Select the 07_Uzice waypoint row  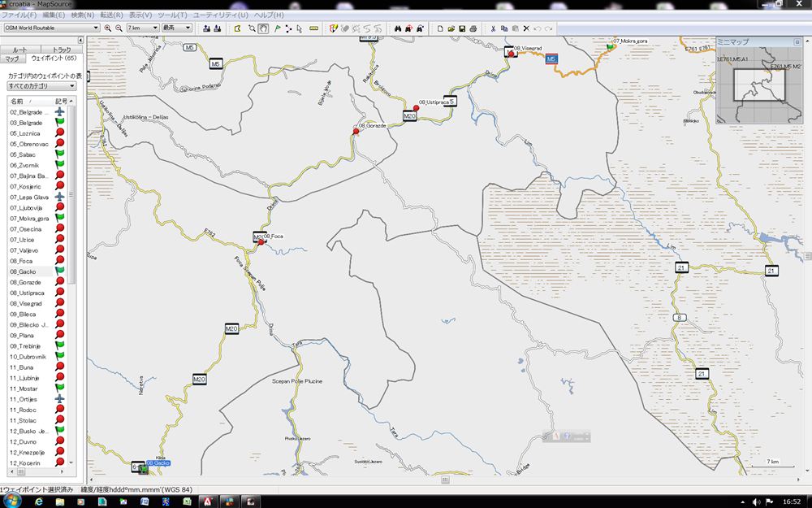click(37, 240)
